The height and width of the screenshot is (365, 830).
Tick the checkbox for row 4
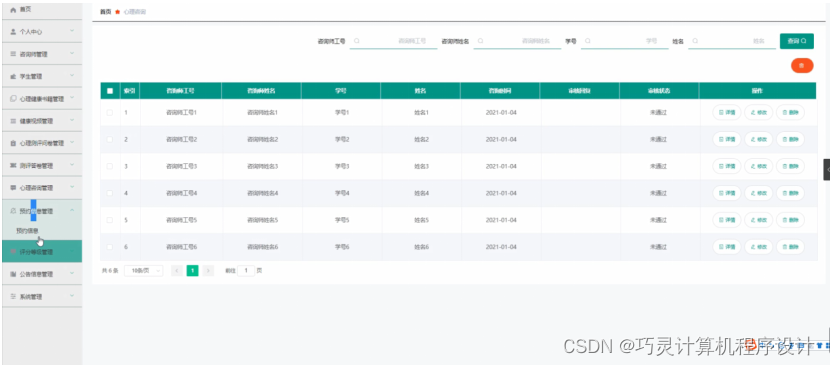coord(110,193)
